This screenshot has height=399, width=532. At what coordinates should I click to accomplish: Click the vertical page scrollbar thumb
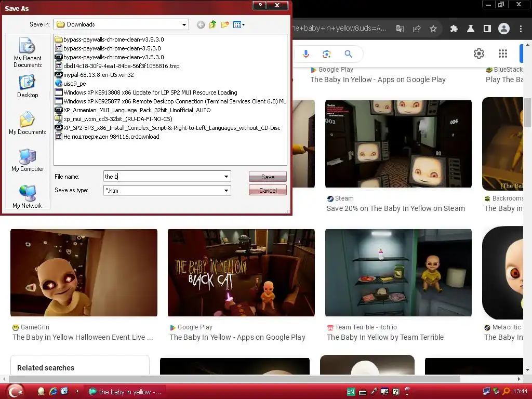tap(528, 114)
